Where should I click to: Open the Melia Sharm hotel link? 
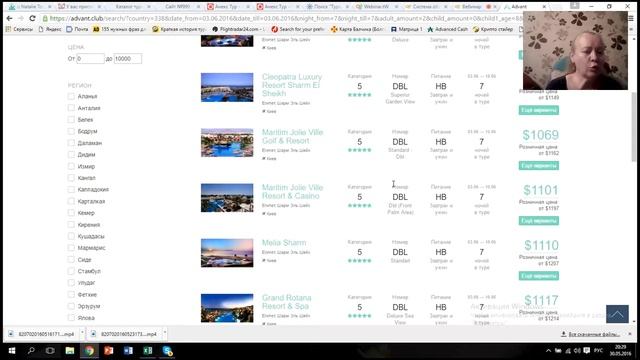(x=284, y=242)
